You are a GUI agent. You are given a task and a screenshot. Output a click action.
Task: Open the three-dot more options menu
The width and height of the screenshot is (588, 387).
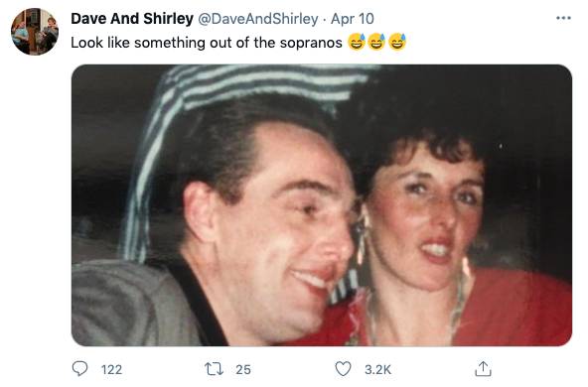[563, 18]
